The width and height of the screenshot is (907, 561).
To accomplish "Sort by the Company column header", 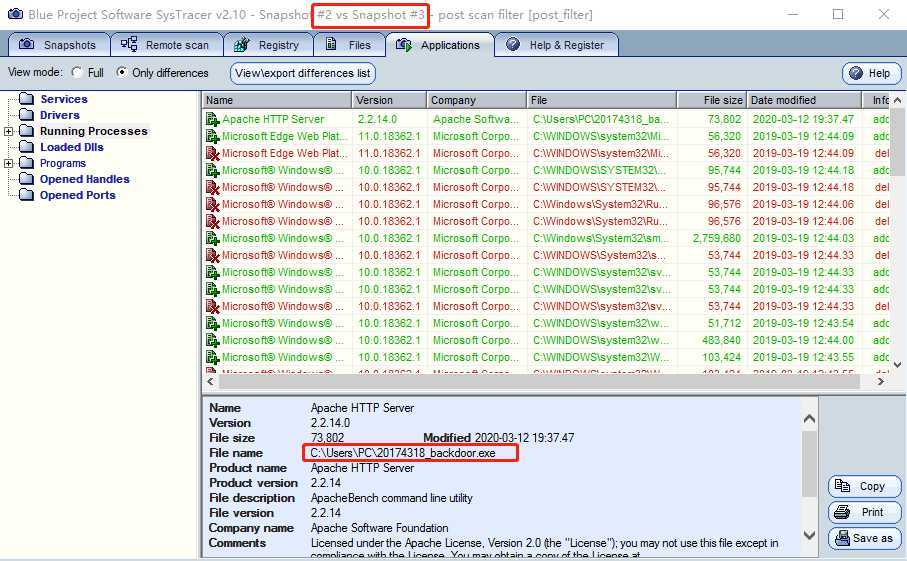I will 477,100.
